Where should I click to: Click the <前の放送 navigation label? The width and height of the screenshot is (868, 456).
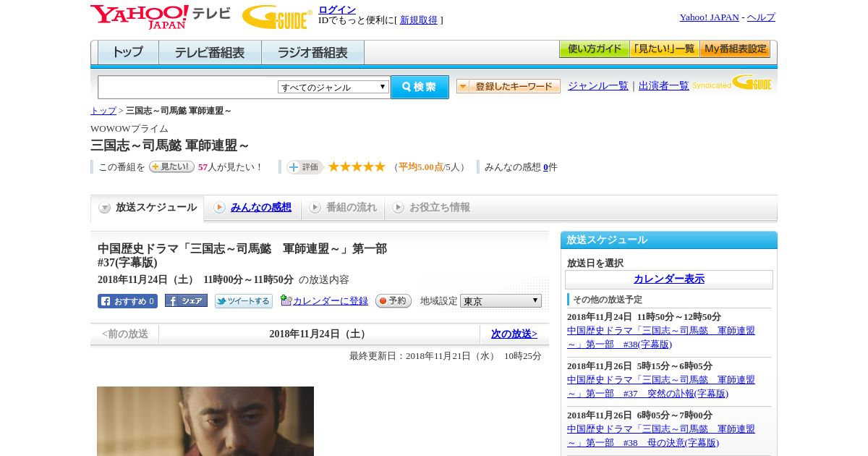click(125, 334)
